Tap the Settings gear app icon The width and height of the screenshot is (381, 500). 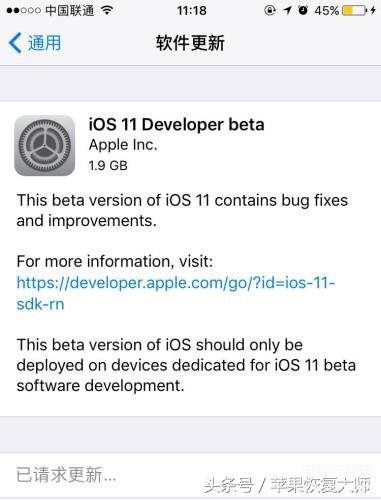point(45,146)
